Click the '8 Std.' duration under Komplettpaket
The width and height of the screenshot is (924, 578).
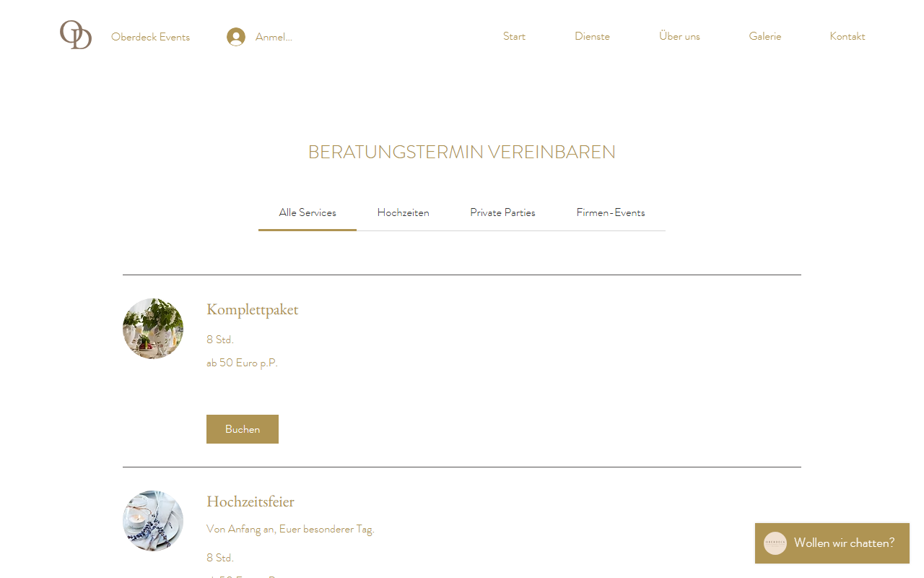[x=220, y=340]
